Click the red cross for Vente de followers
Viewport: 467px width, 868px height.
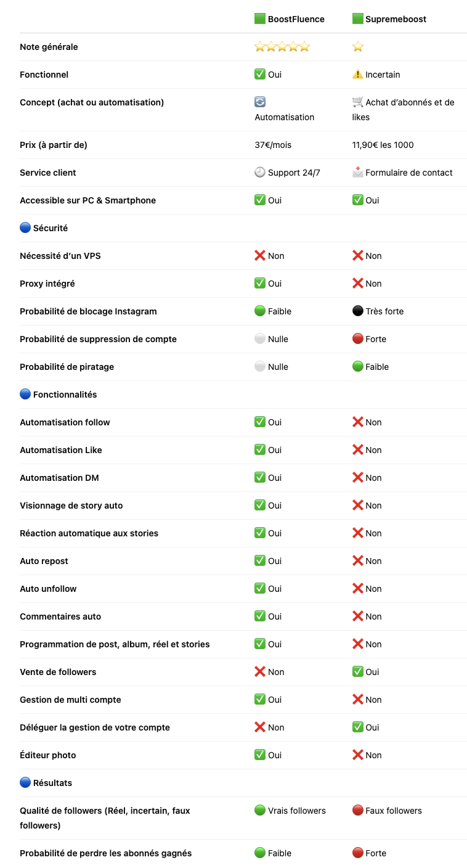[260, 672]
